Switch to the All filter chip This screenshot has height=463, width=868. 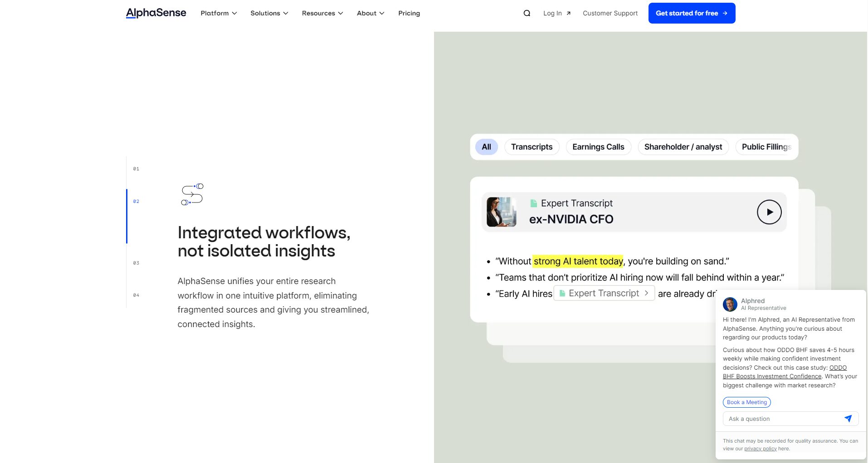[486, 147]
